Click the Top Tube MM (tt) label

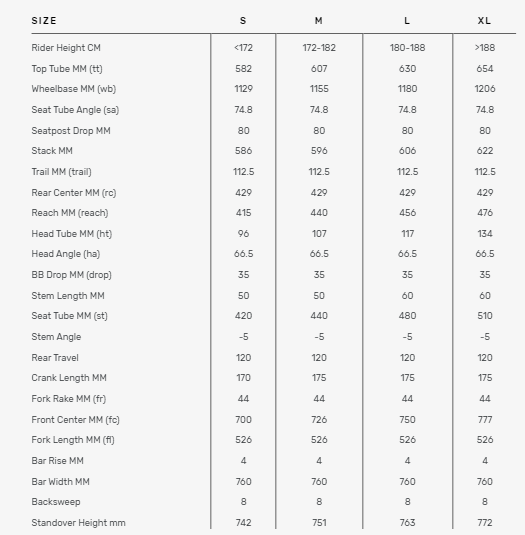67,69
